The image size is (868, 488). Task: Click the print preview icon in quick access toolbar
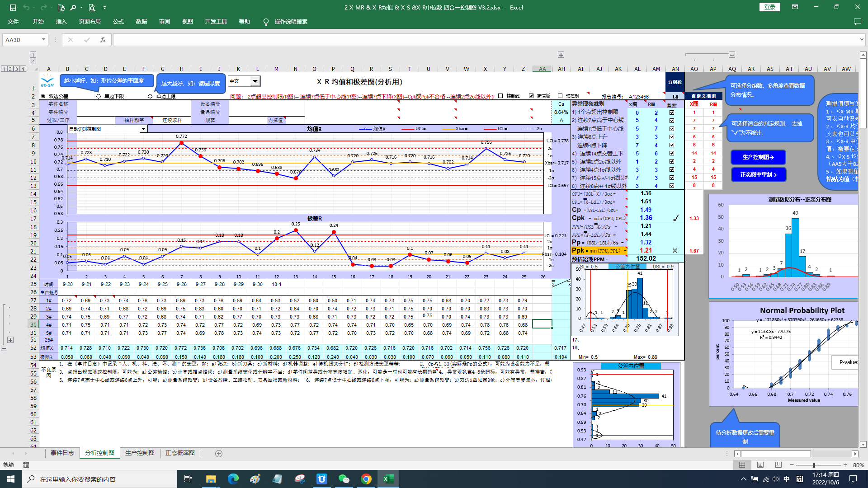coord(92,7)
